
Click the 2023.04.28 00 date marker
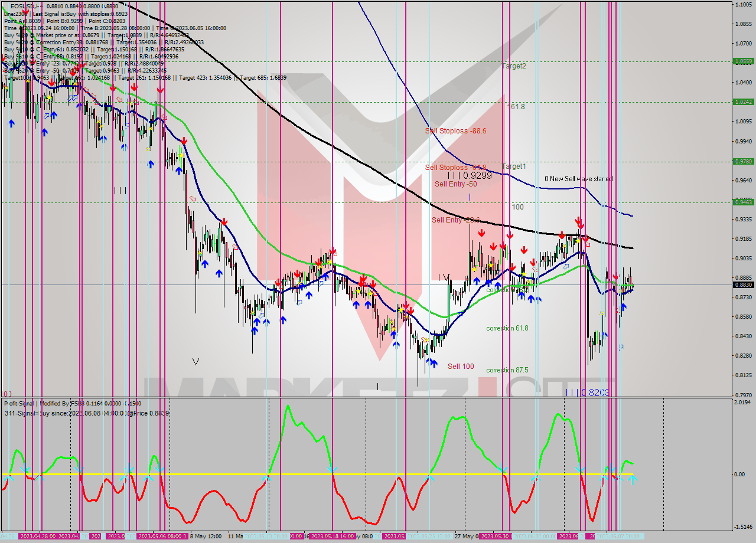tap(38, 537)
